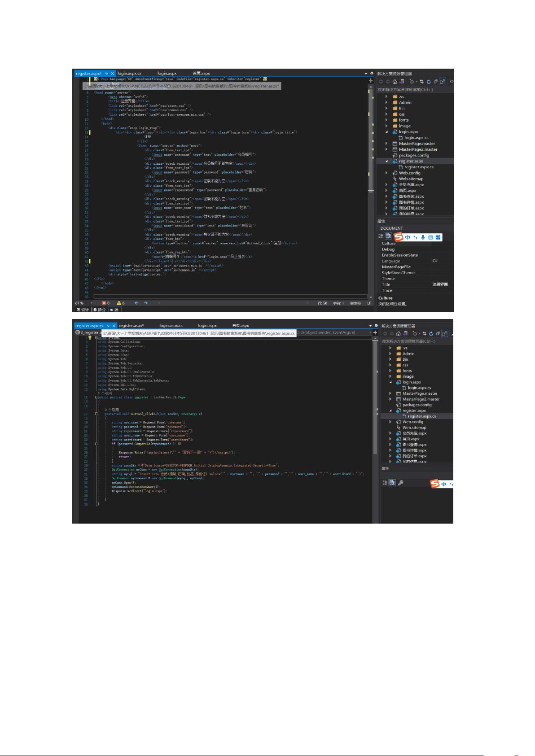Close register.aspx* tab in upper window
The image size is (535, 756).
[113, 73]
